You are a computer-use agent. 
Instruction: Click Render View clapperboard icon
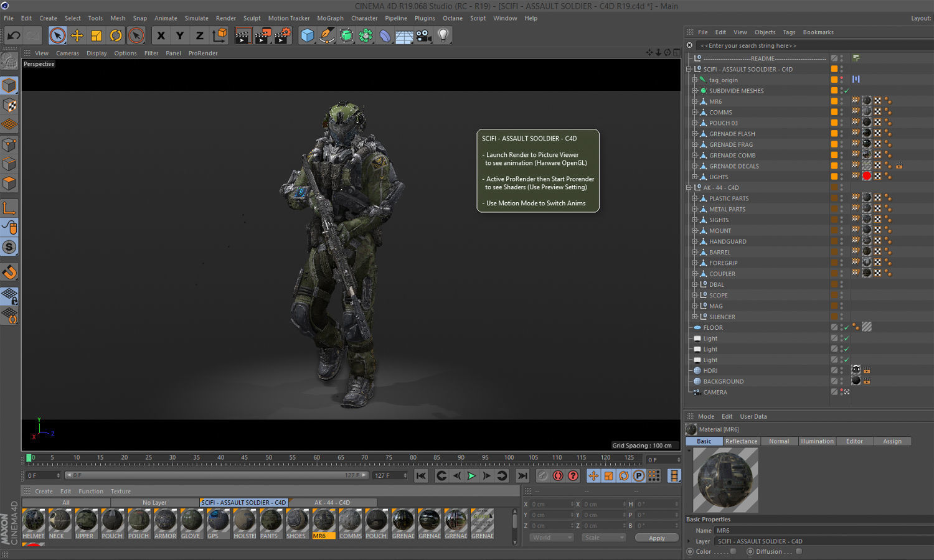[243, 35]
